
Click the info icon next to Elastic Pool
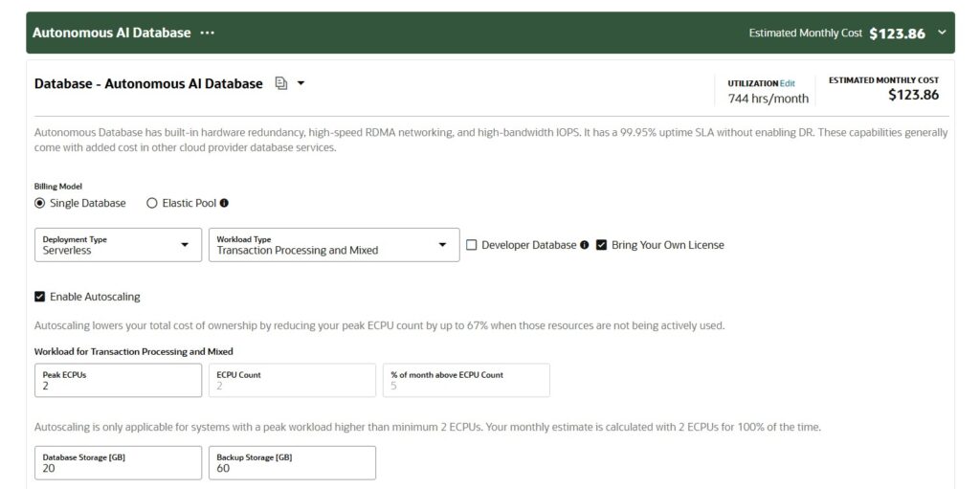(x=224, y=203)
